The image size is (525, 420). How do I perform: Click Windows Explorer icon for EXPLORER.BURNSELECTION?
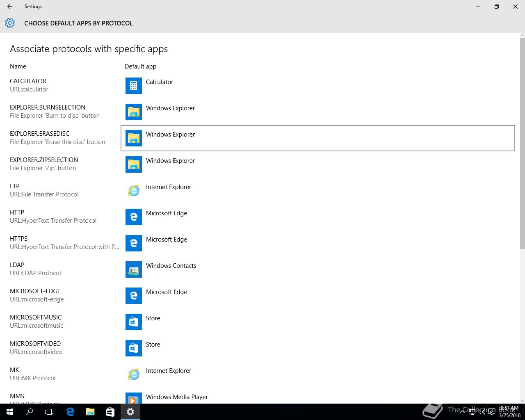coord(133,112)
